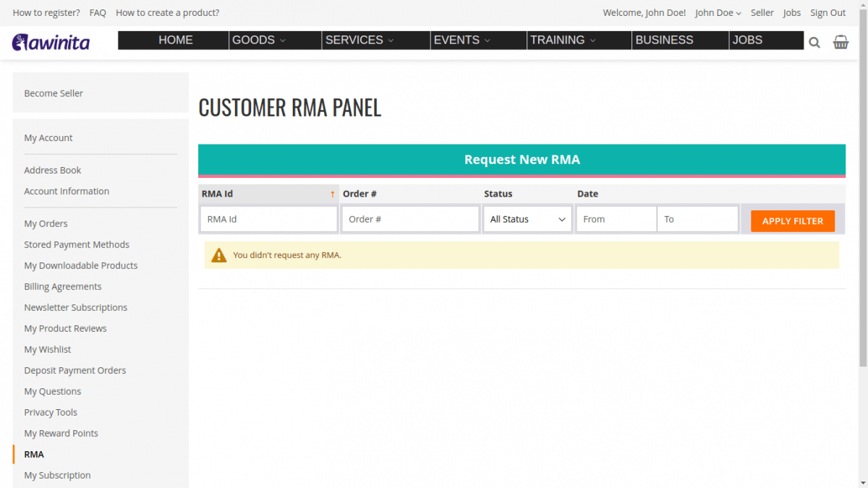
Task: Open the search magnifier icon
Action: (x=814, y=43)
